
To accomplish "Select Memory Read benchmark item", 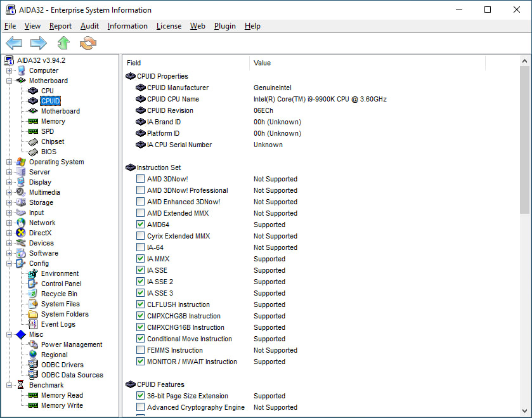I will [62, 395].
